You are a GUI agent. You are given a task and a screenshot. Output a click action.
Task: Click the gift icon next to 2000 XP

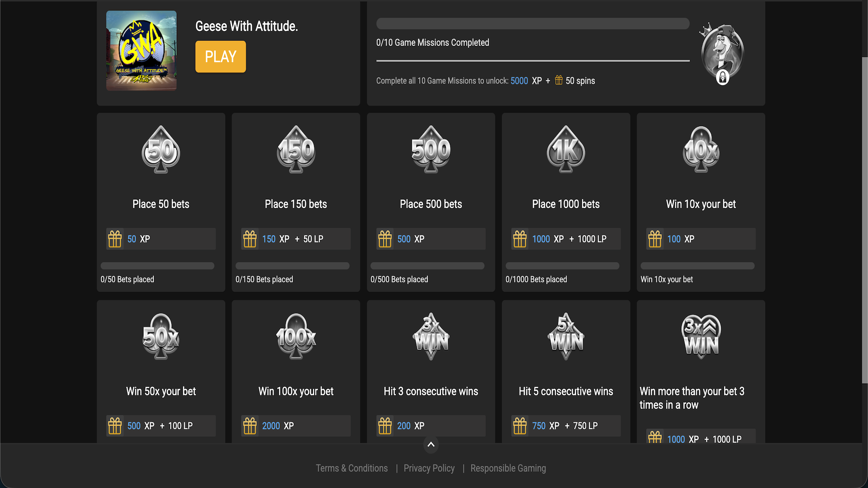tap(250, 426)
